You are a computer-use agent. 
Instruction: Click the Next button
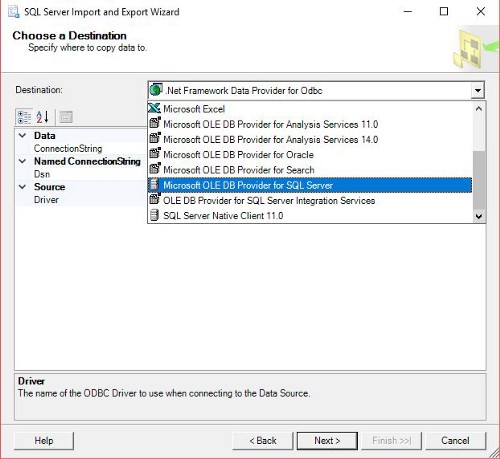[x=327, y=441]
